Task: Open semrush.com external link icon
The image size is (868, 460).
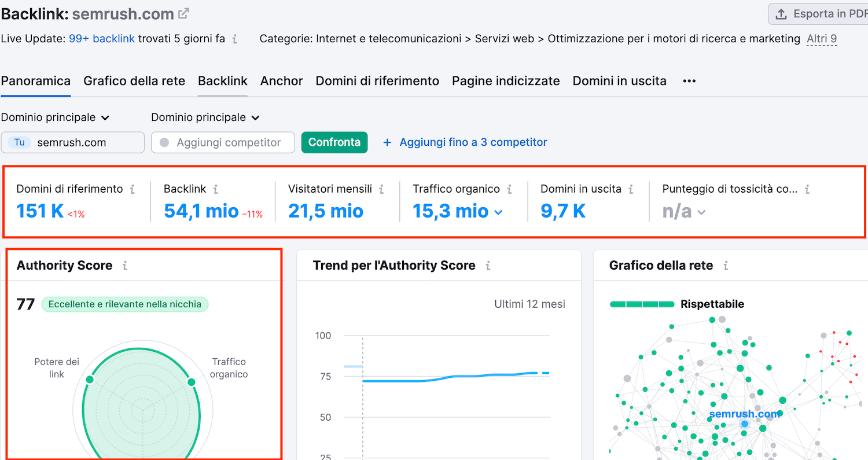Action: click(x=184, y=13)
